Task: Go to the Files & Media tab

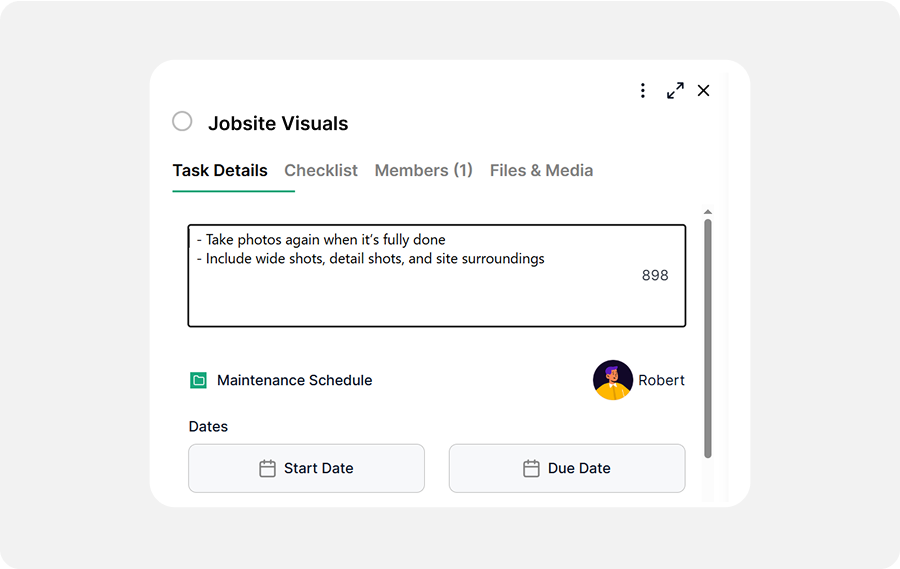Action: point(542,171)
